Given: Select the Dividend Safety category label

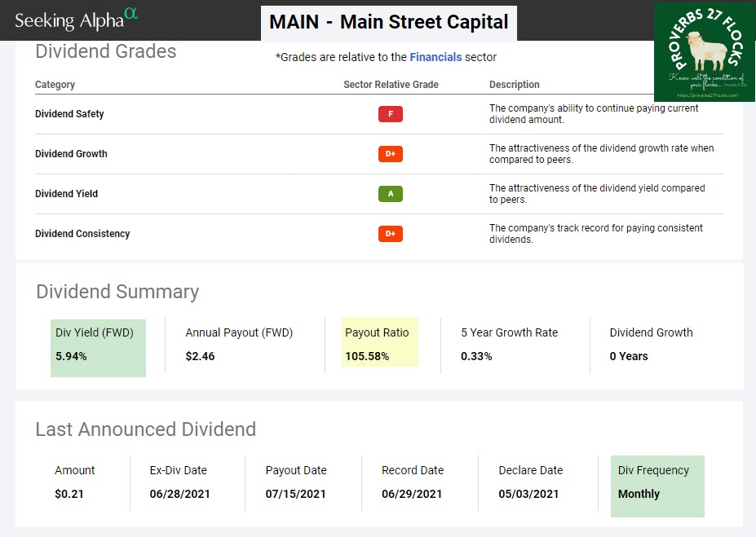Looking at the screenshot, I should coord(69,114).
